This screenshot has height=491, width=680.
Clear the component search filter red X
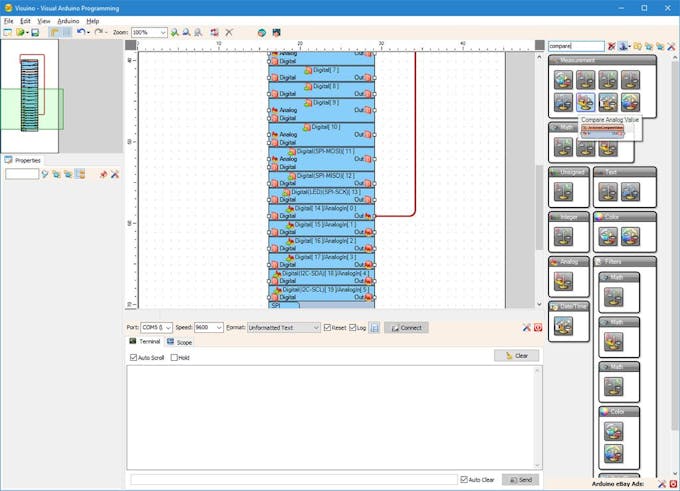pos(611,46)
